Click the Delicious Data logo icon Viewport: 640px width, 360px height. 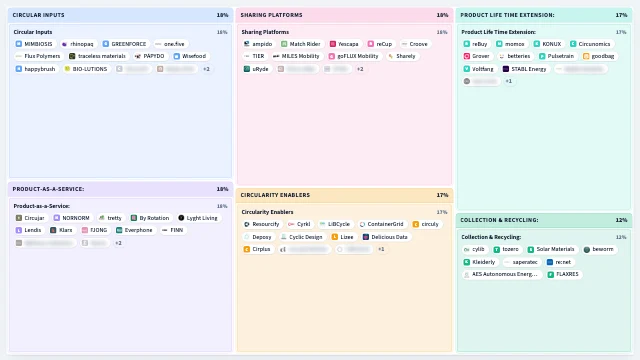tap(366, 237)
